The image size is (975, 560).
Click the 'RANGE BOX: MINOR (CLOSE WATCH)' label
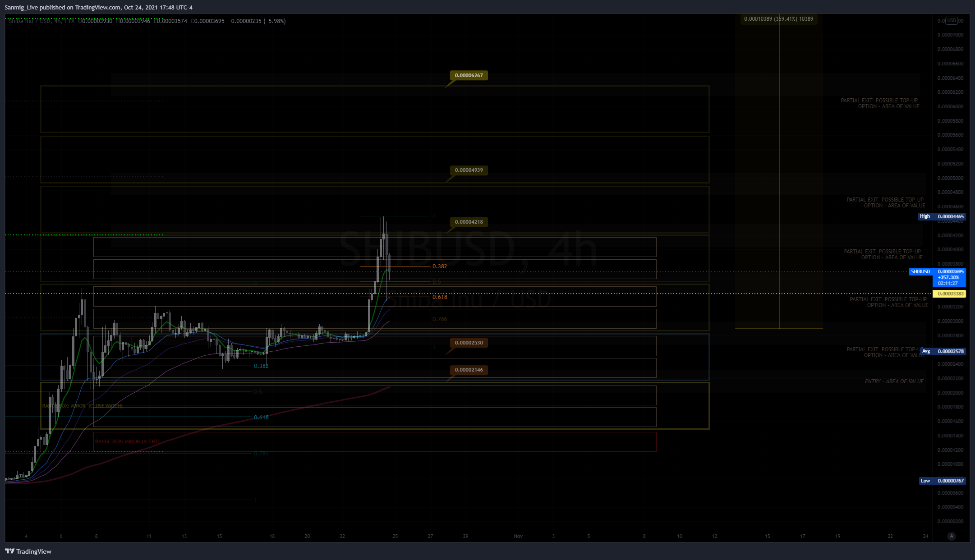click(82, 406)
